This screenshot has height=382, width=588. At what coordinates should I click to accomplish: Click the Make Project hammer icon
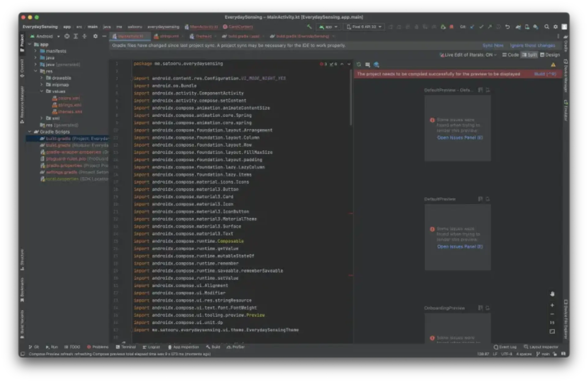(x=309, y=27)
